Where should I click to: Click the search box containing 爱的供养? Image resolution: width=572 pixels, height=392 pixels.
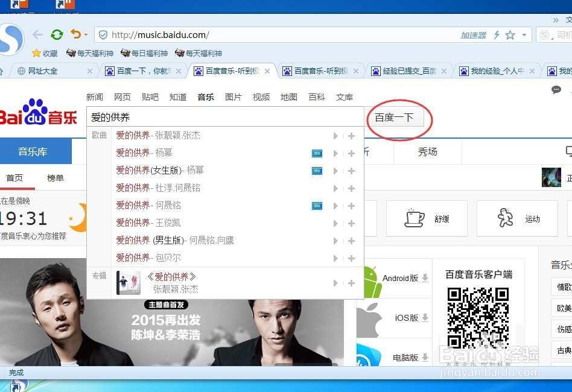225,117
